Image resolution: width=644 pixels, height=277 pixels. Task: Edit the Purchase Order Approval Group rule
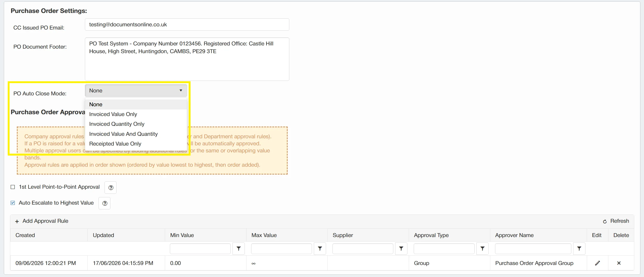pos(597,263)
